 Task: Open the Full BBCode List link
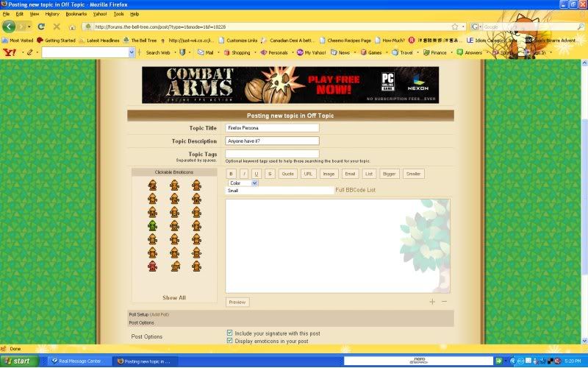355,190
